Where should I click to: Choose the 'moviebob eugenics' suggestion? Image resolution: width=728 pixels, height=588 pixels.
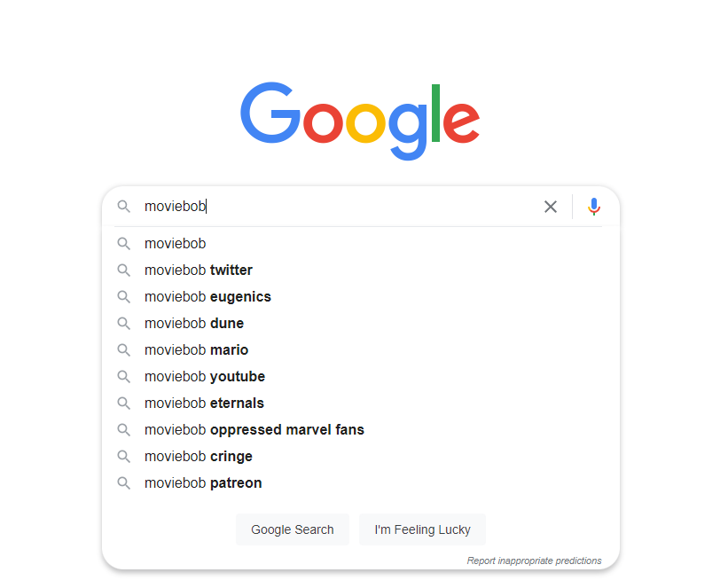(x=207, y=296)
